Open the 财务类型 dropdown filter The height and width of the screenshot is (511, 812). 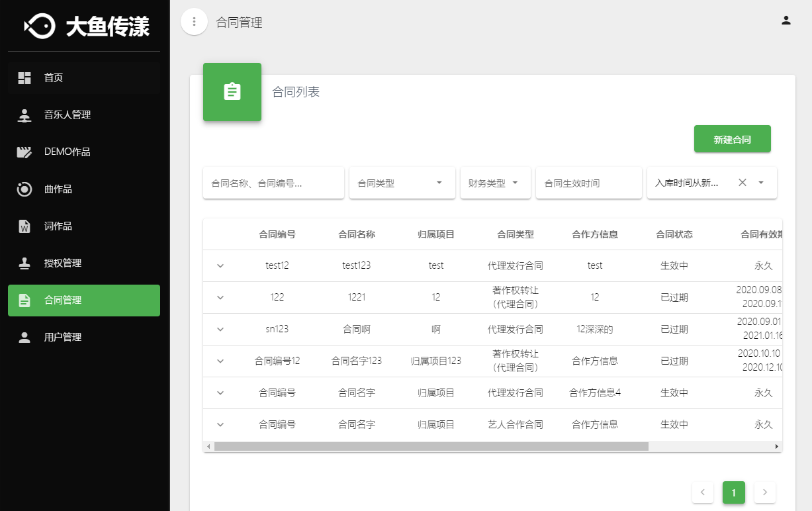[x=495, y=183]
